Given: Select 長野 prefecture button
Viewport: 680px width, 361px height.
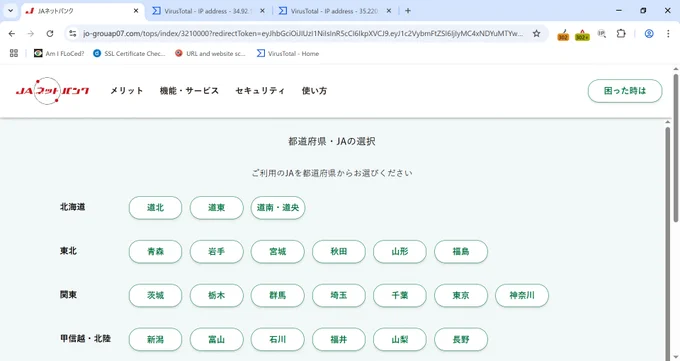Looking at the screenshot, I should (x=461, y=339).
